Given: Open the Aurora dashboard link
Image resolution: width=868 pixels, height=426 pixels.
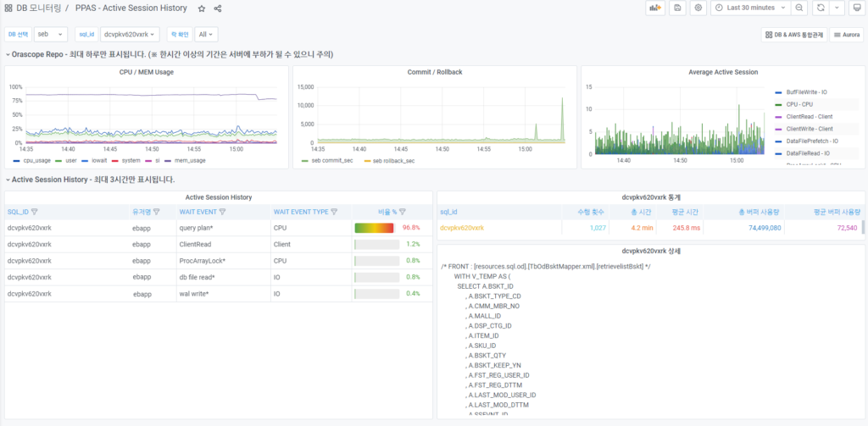Looking at the screenshot, I should click(x=846, y=35).
